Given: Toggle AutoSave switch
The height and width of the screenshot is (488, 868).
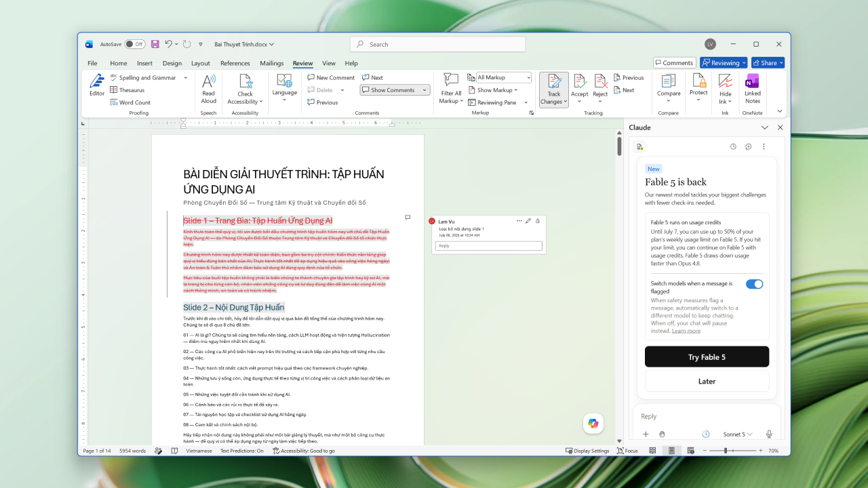Looking at the screenshot, I should point(135,44).
